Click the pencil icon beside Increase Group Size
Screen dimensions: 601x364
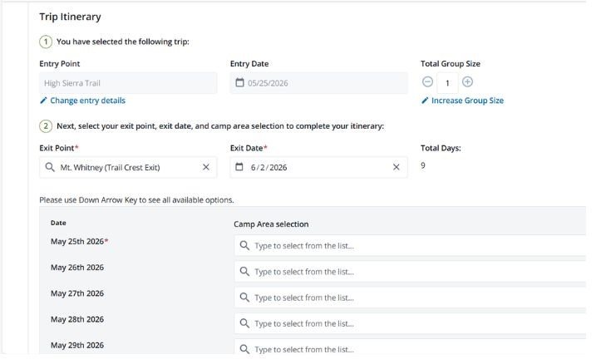tap(425, 101)
